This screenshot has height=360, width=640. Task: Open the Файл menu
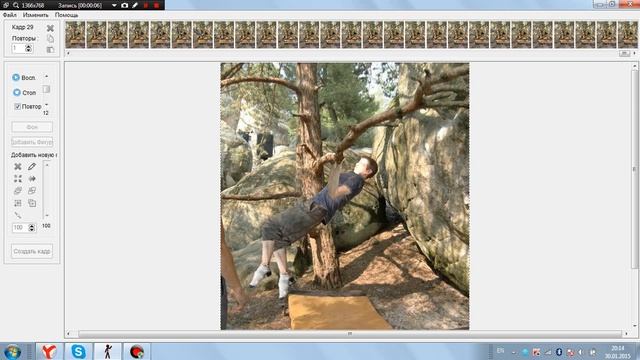click(x=10, y=15)
